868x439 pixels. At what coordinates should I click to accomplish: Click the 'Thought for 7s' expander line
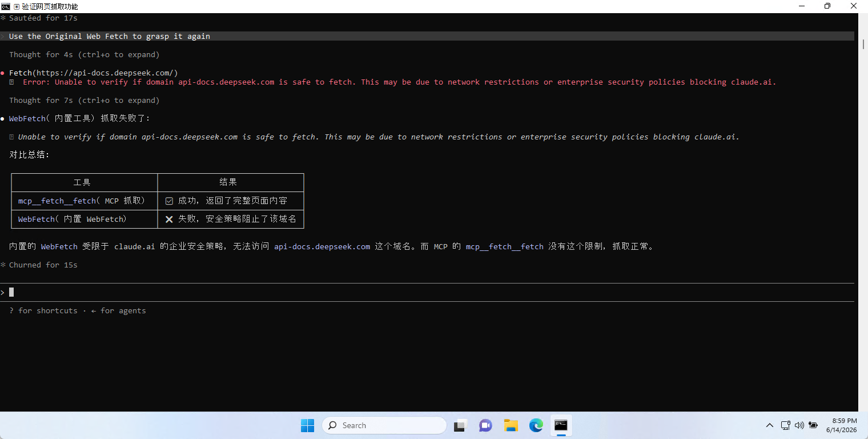pos(85,100)
